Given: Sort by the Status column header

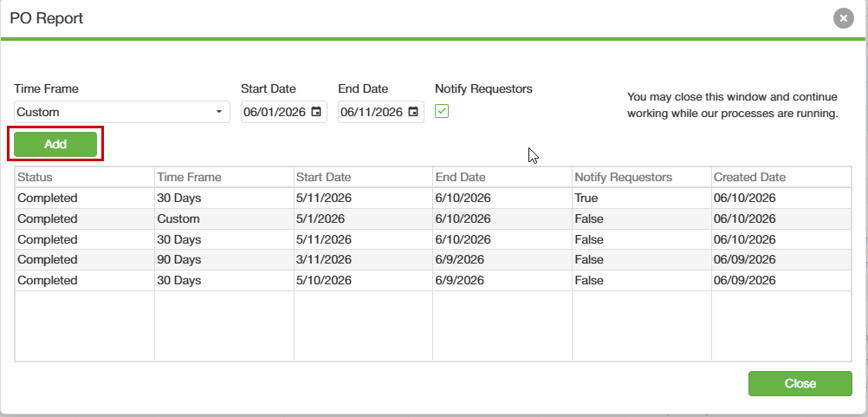Looking at the screenshot, I should 85,177.
